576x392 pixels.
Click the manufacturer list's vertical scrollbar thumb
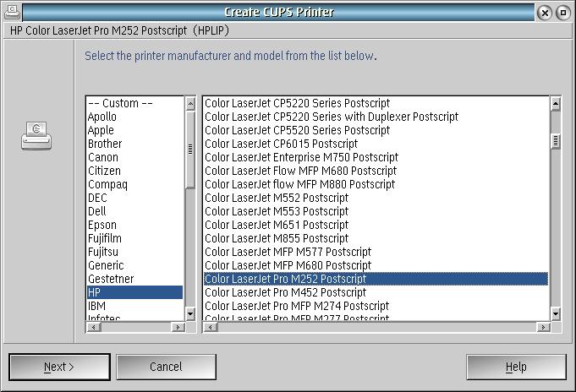tap(190, 150)
